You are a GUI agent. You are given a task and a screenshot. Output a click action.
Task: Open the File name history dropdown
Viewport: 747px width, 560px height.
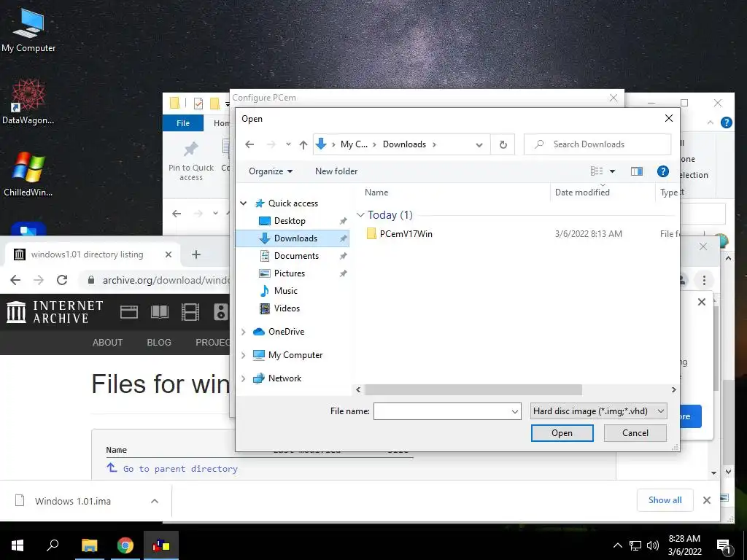coord(515,411)
